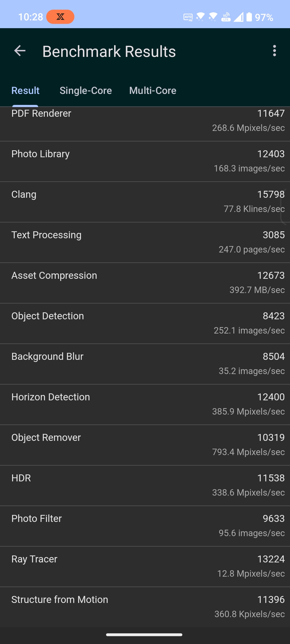Tap the side edge scroll handle
The width and height of the screenshot is (290, 644).
click(284, 207)
